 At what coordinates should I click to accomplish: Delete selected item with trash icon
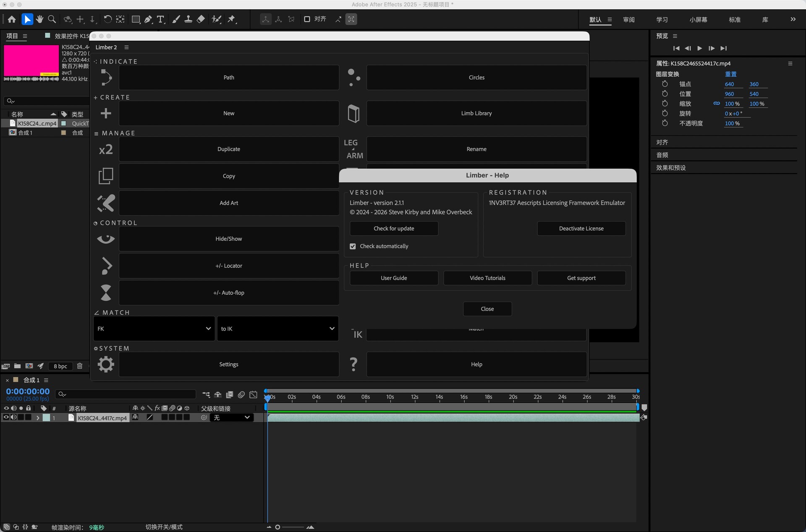point(80,366)
